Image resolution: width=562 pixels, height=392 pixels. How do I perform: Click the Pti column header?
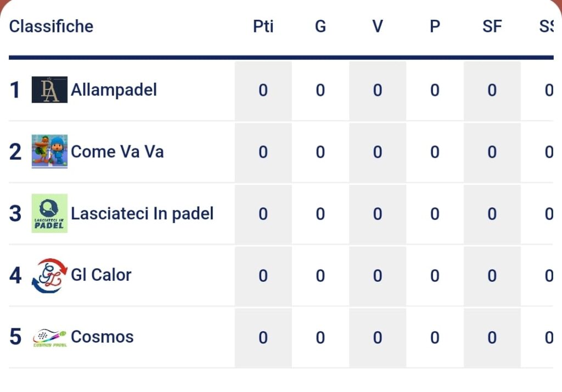tap(263, 26)
